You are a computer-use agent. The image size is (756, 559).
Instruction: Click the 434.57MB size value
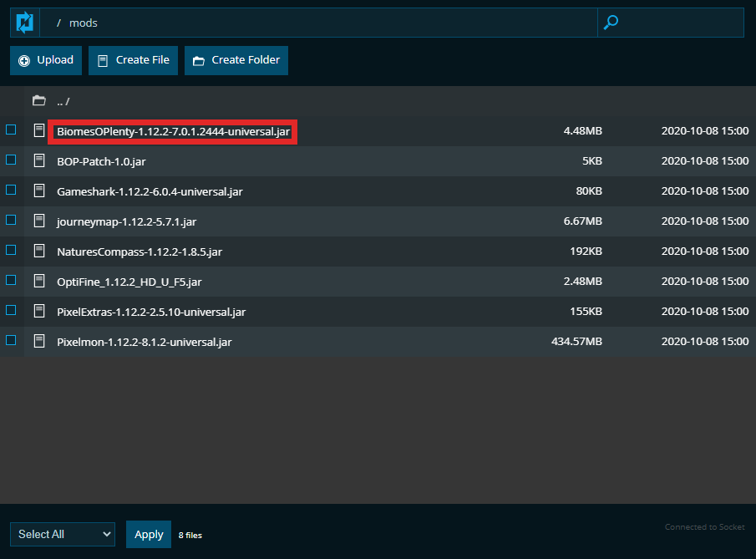tap(576, 342)
